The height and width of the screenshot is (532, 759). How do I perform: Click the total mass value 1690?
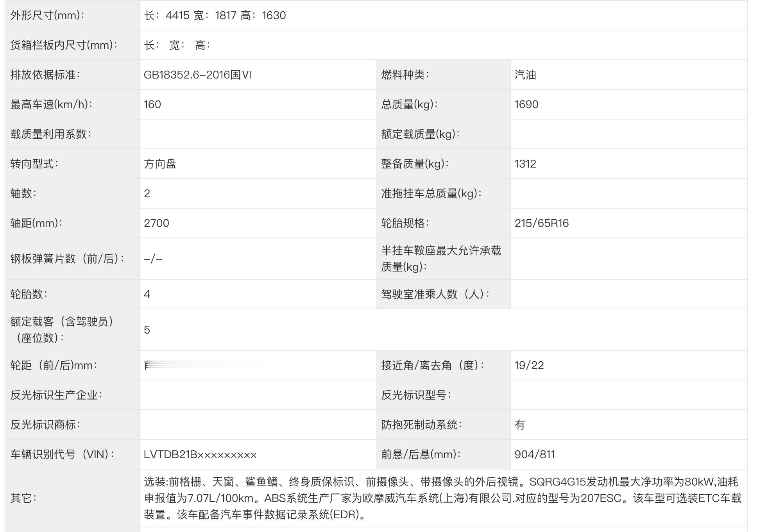[x=526, y=105]
